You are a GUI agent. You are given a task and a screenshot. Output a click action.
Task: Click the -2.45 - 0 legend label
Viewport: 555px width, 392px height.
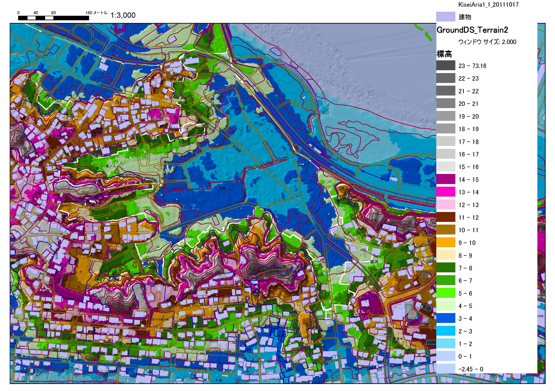coord(471,369)
